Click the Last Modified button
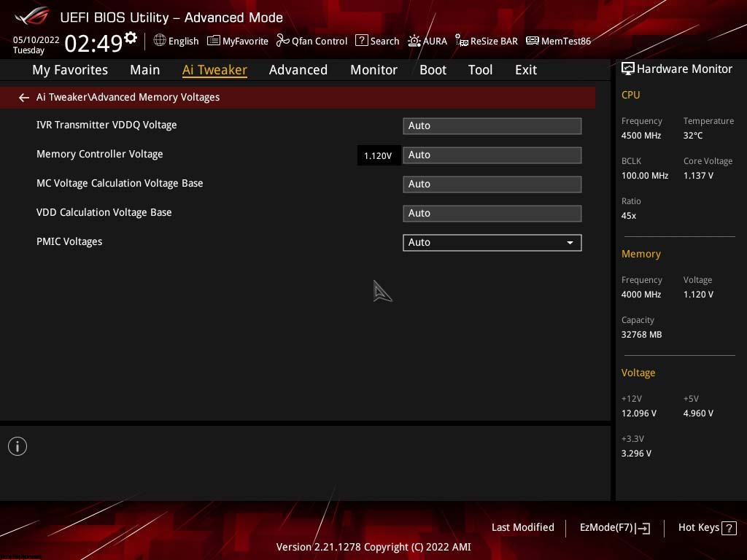This screenshot has width=747, height=560. pos(522,527)
